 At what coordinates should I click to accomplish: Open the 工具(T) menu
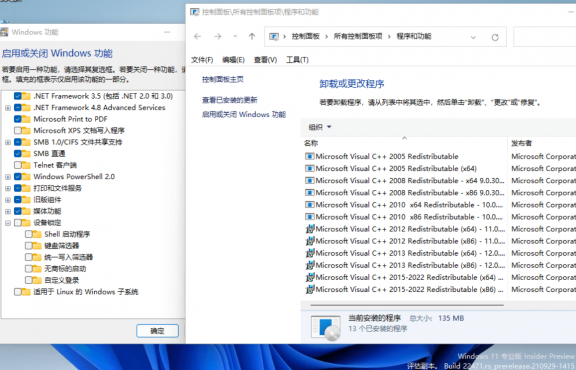297,60
